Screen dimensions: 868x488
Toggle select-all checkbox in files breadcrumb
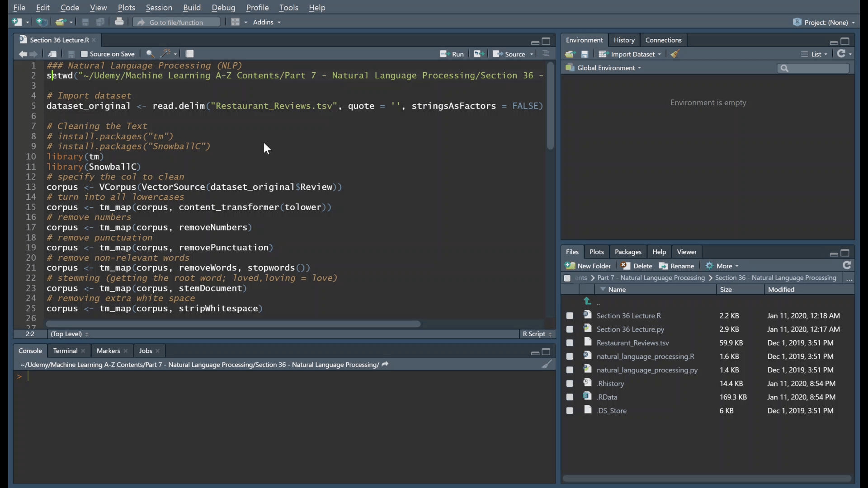(567, 278)
